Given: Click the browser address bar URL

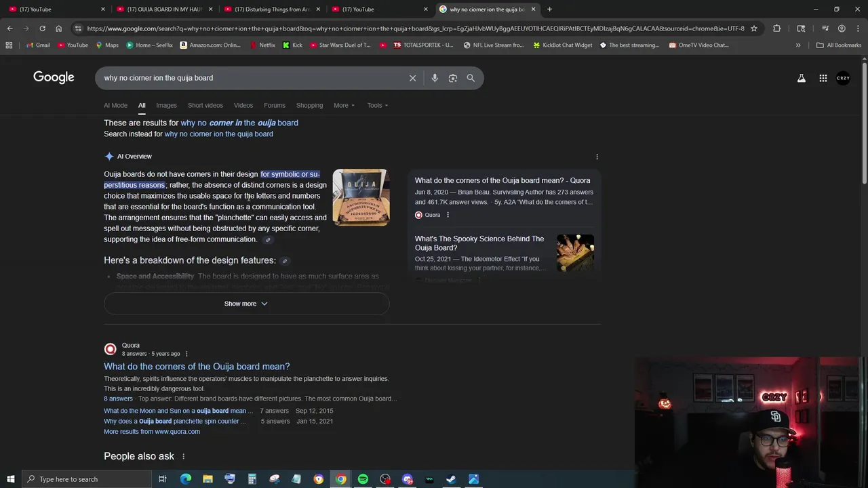Looking at the screenshot, I should coord(415,28).
